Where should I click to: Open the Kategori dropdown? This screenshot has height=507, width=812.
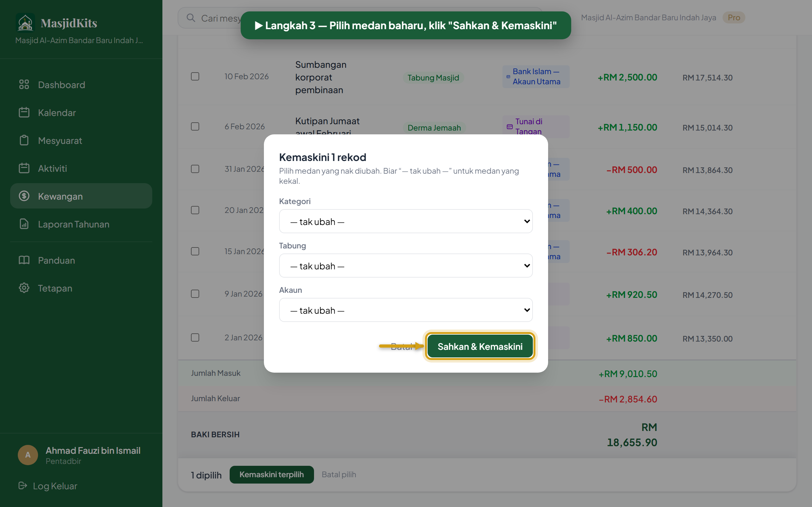(x=406, y=221)
